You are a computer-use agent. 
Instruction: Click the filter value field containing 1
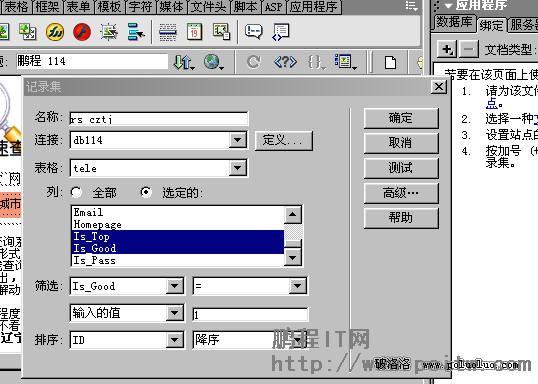point(250,314)
